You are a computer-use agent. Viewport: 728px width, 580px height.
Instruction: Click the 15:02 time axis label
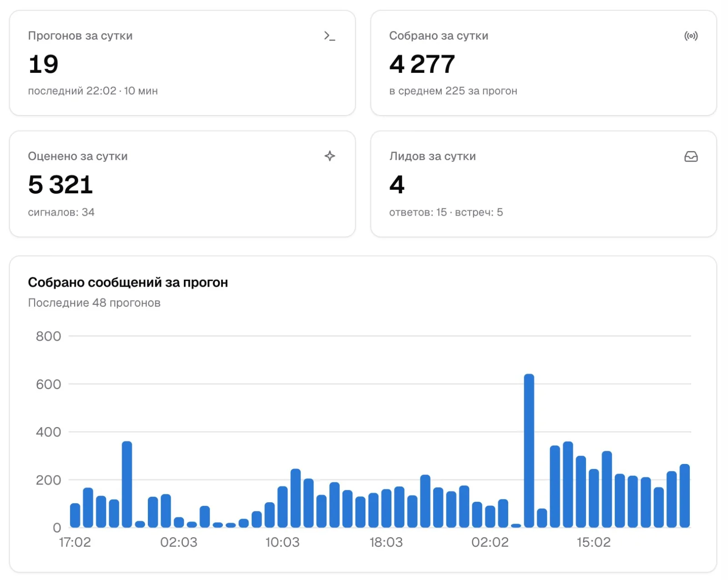click(x=593, y=542)
